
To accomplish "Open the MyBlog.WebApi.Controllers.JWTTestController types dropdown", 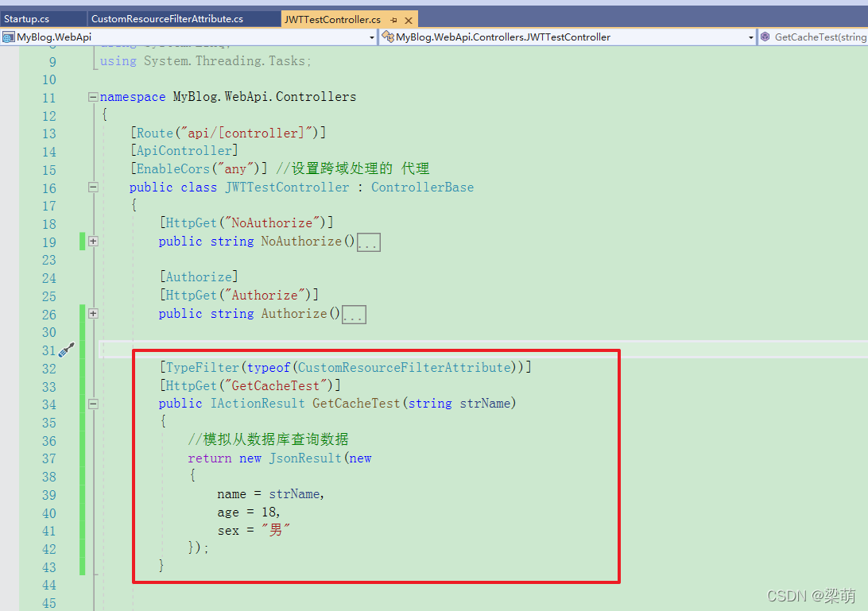I will pyautogui.click(x=750, y=36).
